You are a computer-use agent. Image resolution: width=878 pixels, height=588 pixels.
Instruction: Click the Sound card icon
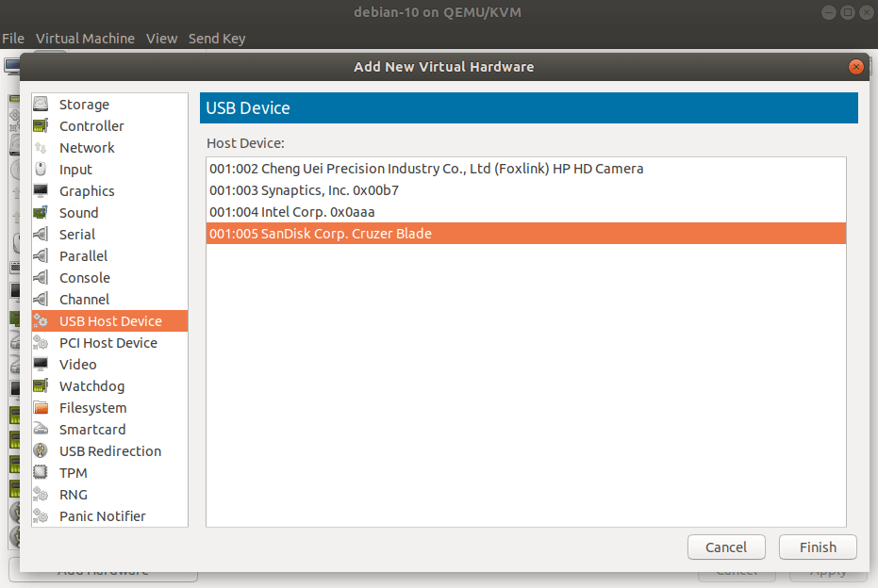[41, 213]
